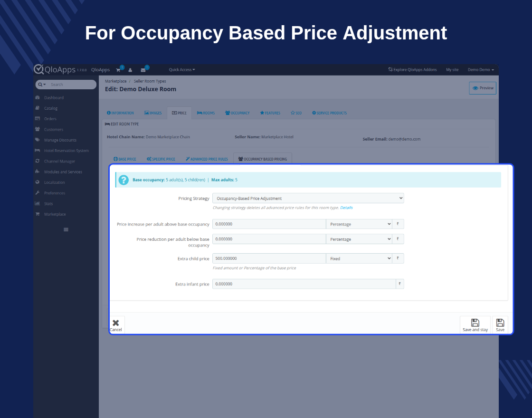532x418 pixels.
Task: Click the Save button
Action: [500, 325]
